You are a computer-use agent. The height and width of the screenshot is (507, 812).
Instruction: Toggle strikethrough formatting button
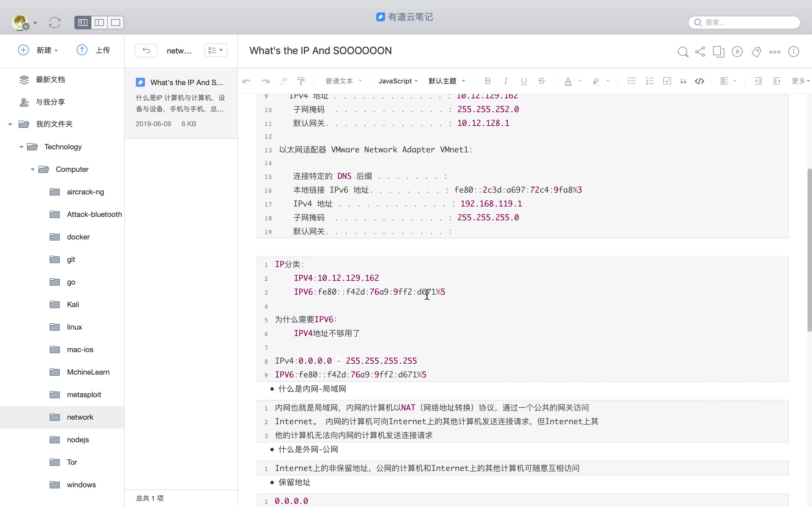point(541,81)
